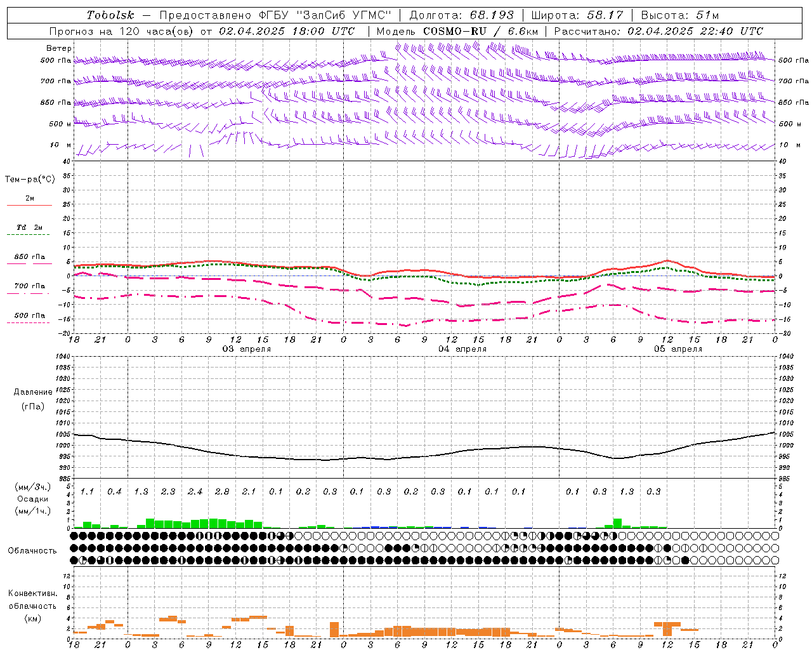
Task: Click the 04 апреля date label
Action: 462,349
